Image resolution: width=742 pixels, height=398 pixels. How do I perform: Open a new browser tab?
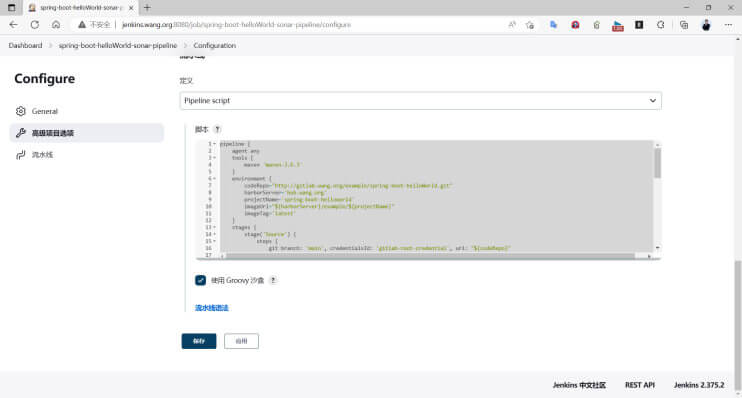(147, 8)
